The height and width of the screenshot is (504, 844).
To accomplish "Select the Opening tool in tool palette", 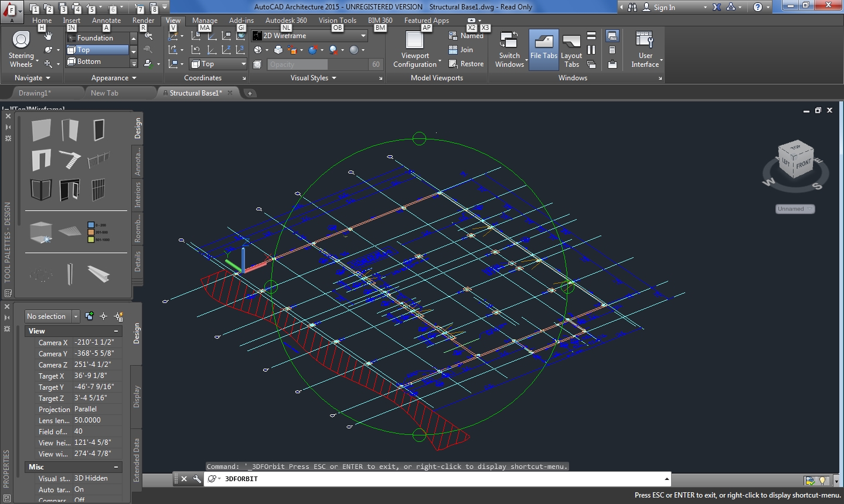I will [x=41, y=160].
